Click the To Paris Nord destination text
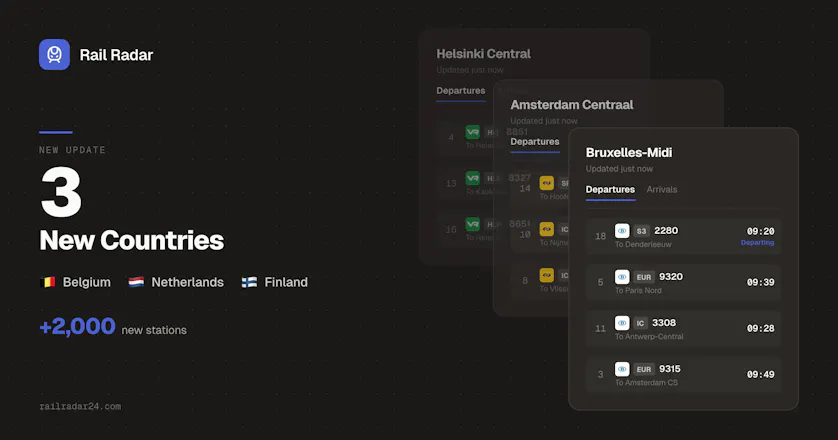 point(638,290)
